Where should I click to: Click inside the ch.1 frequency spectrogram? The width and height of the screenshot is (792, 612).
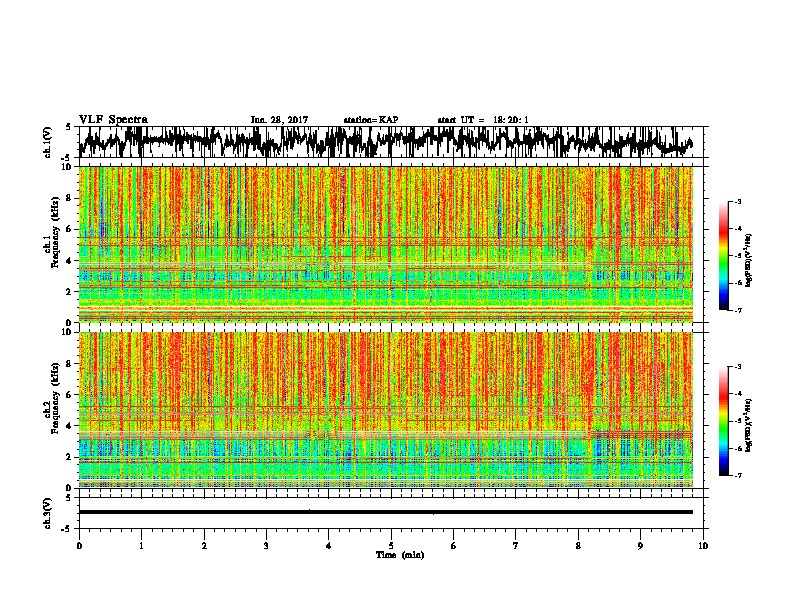(386, 244)
